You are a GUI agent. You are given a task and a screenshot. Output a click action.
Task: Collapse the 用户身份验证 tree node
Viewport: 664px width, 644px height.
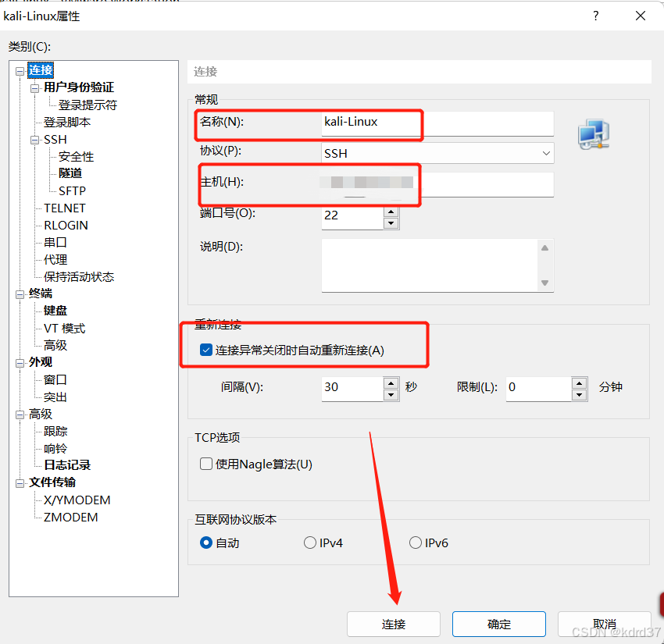point(34,88)
